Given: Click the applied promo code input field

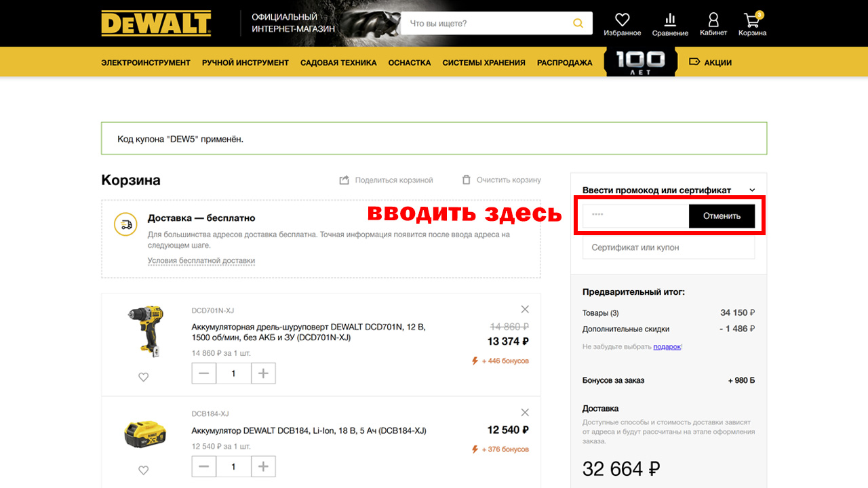Looking at the screenshot, I should point(636,216).
